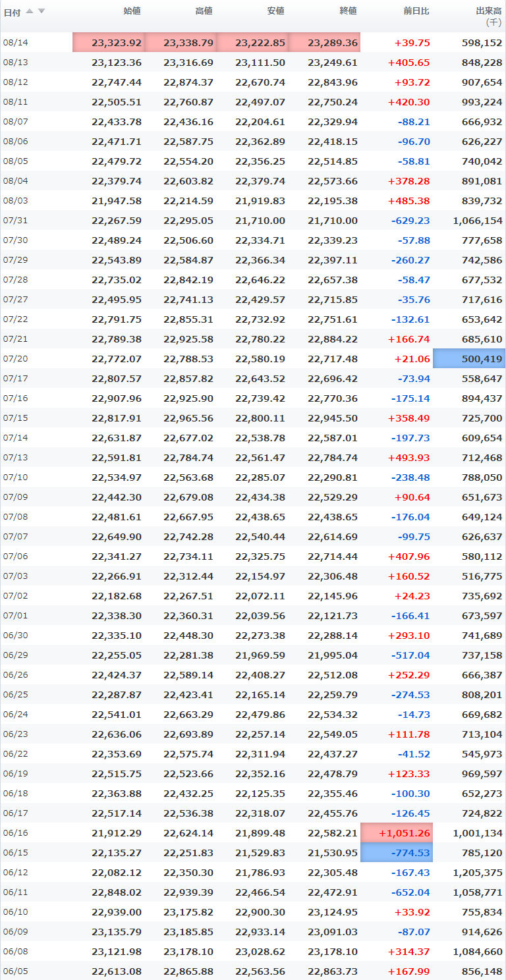
Task: Select opening price 22,907.96 on 07/16
Action: [x=117, y=398]
